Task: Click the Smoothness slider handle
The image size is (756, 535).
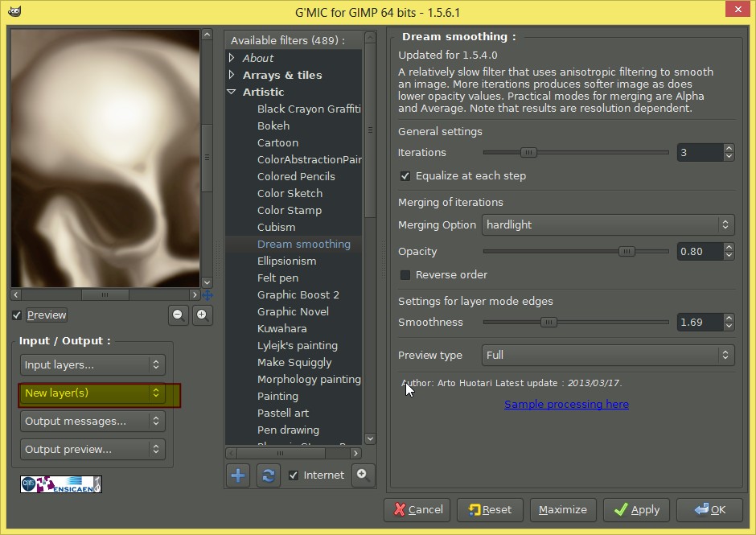Action: [x=549, y=323]
